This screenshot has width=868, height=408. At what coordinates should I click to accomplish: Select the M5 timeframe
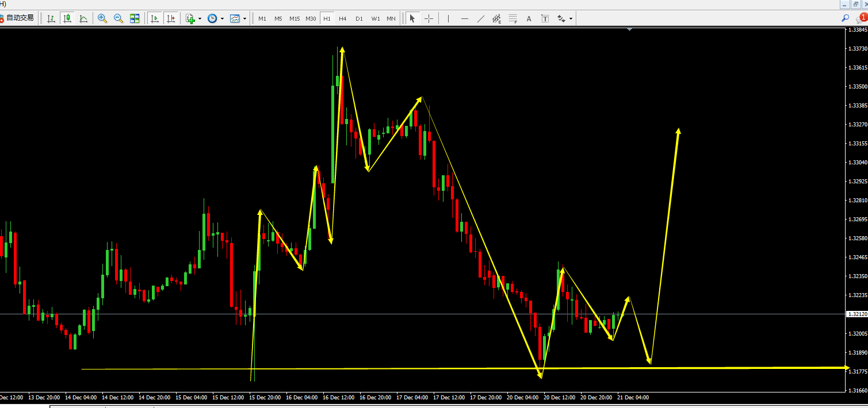click(278, 18)
